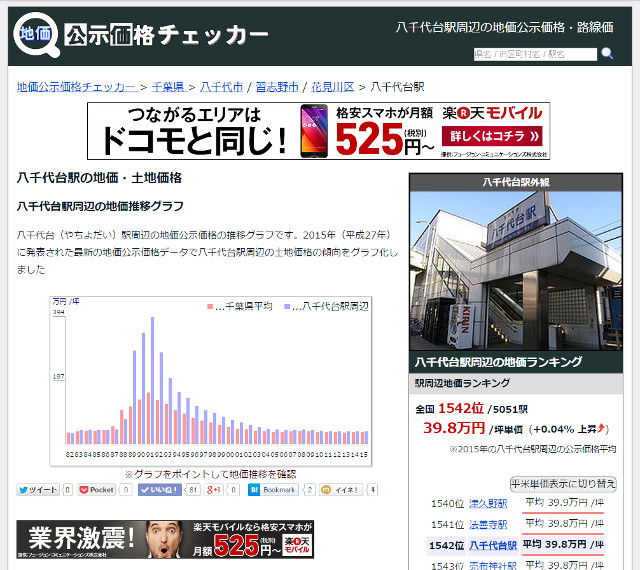Screen dimensions: 640x570
Task: Click 平米単価表示に切り替え toggle button
Action: pos(563,484)
